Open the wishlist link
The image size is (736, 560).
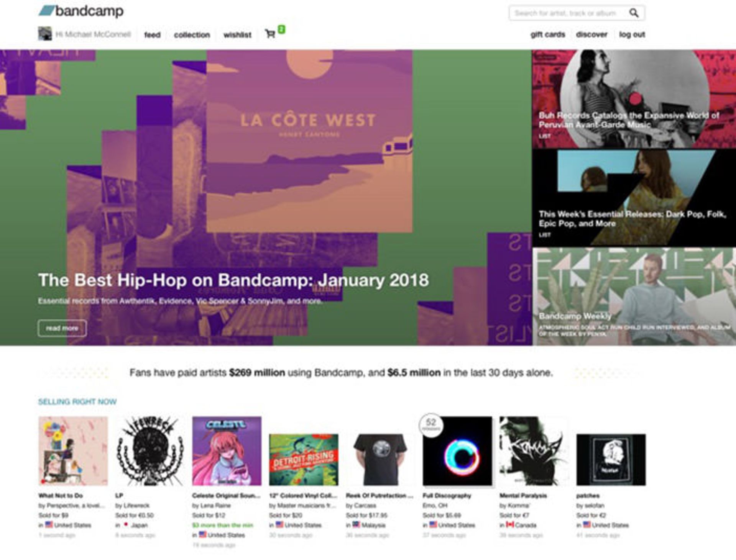237,35
